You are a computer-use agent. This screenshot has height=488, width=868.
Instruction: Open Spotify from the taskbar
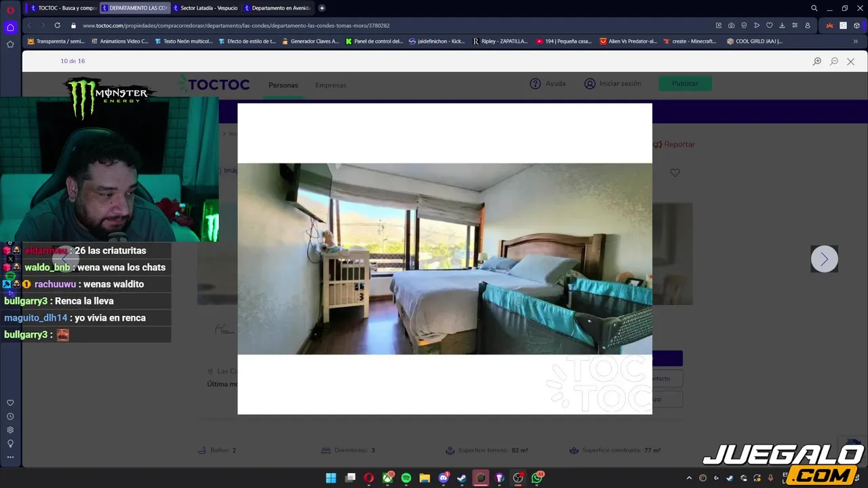tap(406, 478)
